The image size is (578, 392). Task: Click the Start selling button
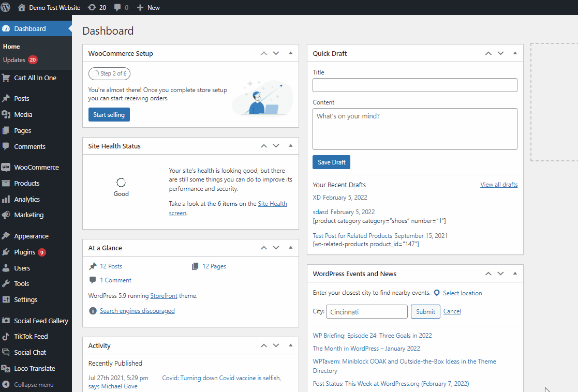click(109, 115)
